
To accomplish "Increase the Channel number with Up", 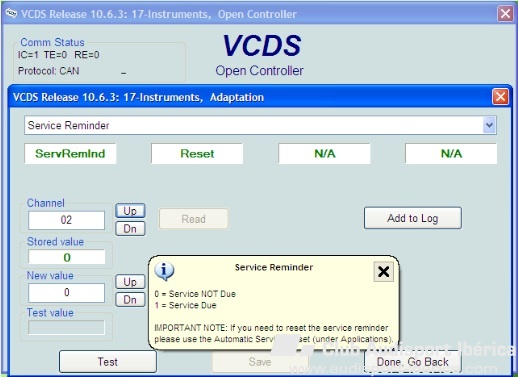I will 130,211.
